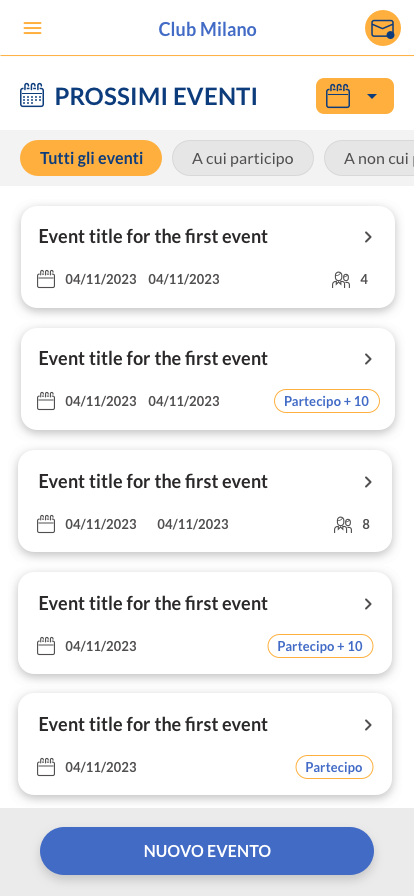This screenshot has height=896, width=414.
Task: Click the participants icon showing 8
Action: 343,524
